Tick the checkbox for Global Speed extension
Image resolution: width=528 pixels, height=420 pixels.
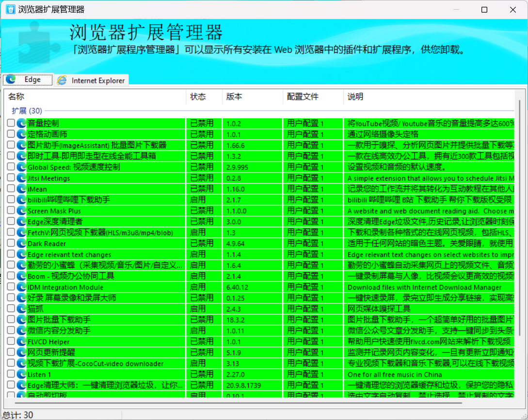click(x=11, y=167)
